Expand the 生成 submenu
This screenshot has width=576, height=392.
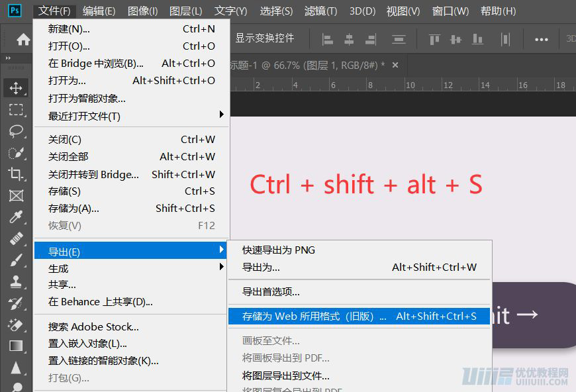pos(99,268)
